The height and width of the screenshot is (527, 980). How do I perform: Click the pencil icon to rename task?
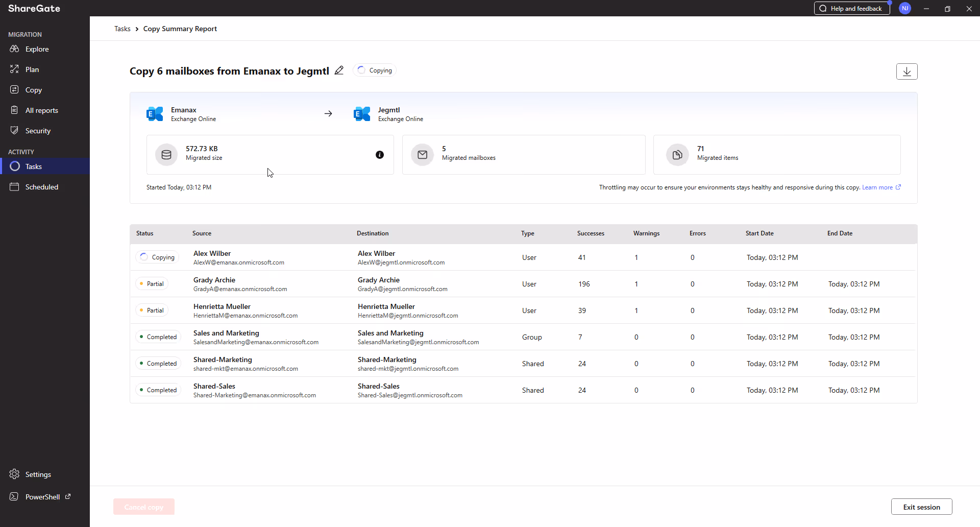tap(339, 70)
